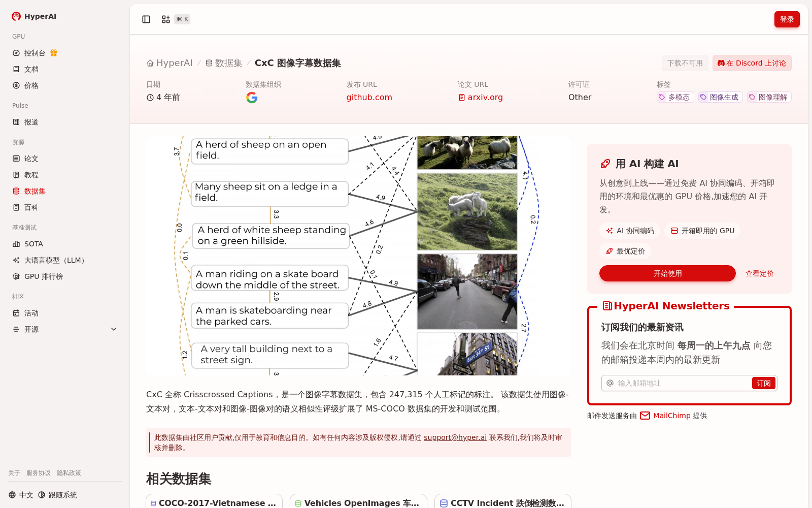Focus the 输入邮箱地址 email field

(683, 383)
